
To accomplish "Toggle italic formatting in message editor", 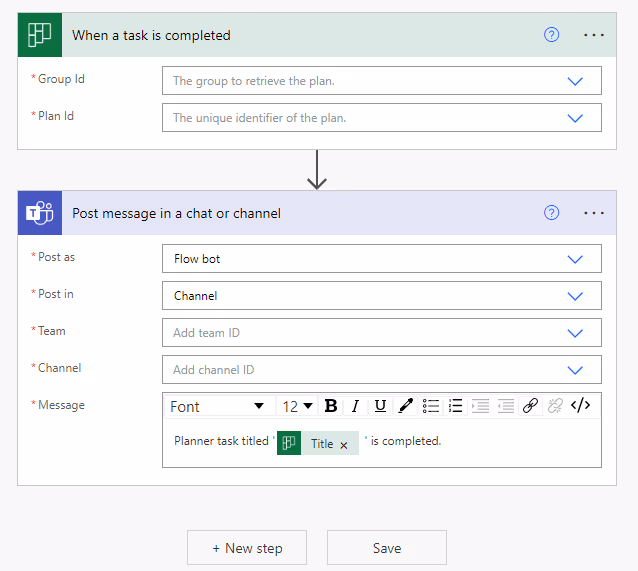I will point(355,406).
